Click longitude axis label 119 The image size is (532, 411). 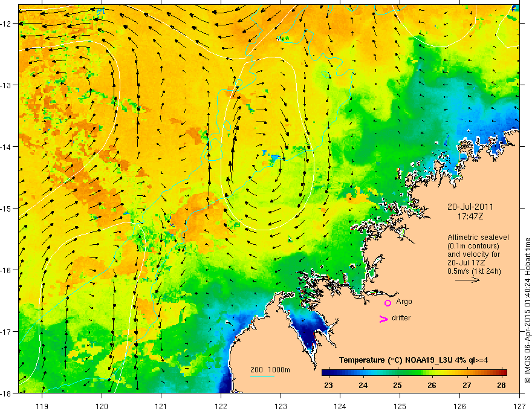tap(42, 406)
